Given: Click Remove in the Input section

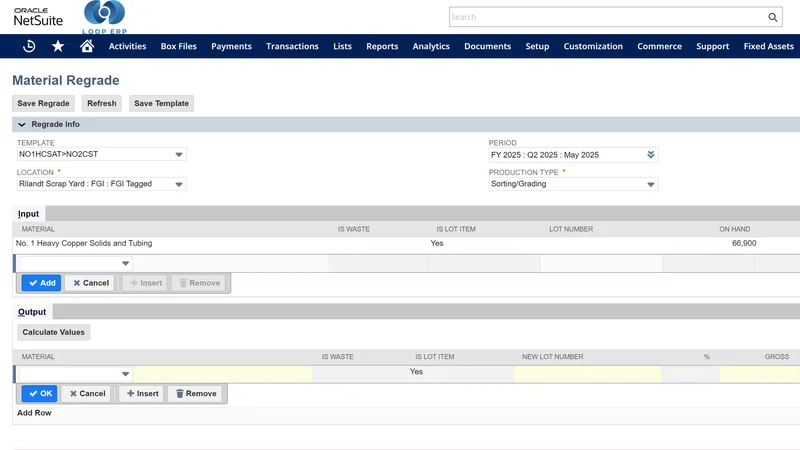Looking at the screenshot, I should pyautogui.click(x=199, y=283).
